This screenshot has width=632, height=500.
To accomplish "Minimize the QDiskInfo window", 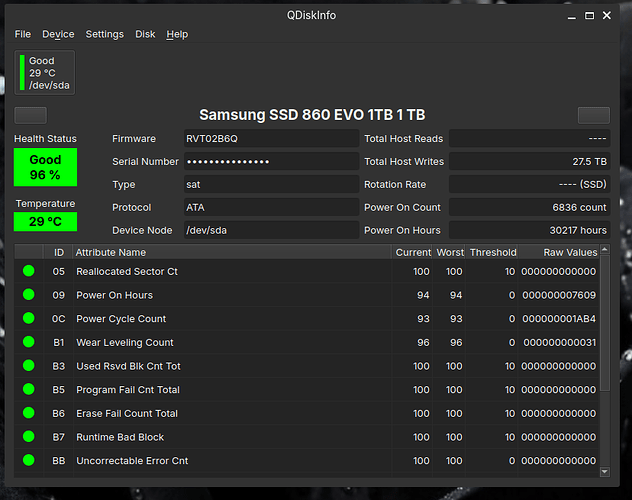I will [x=571, y=16].
